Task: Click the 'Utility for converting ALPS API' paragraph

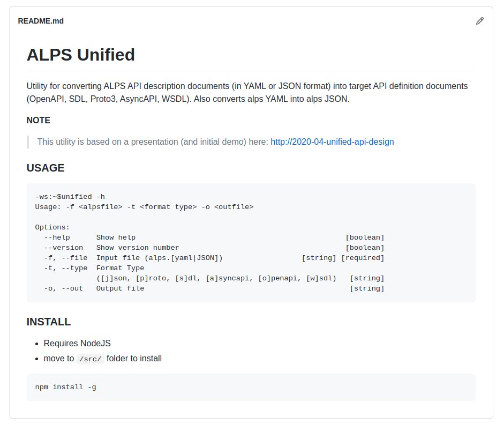Action: [x=247, y=92]
